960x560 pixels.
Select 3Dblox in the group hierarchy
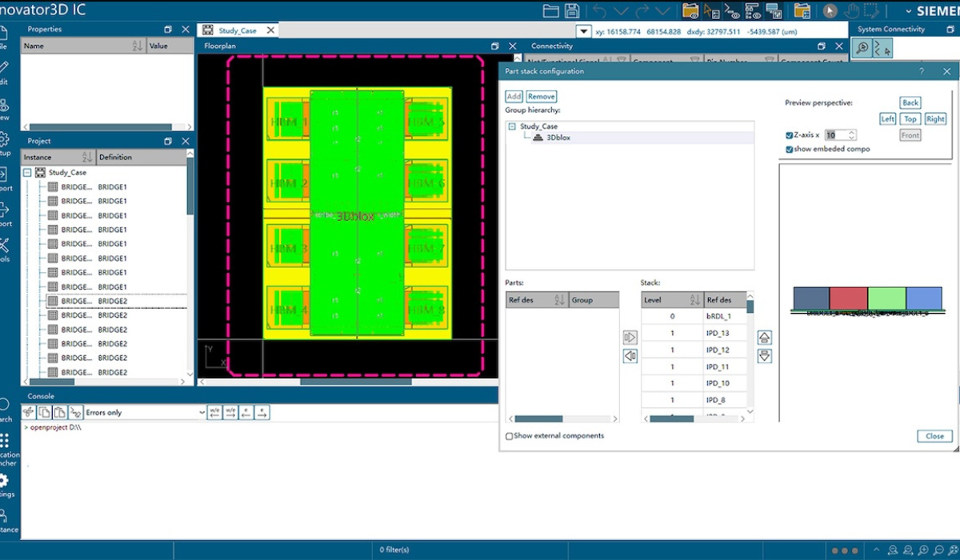558,138
